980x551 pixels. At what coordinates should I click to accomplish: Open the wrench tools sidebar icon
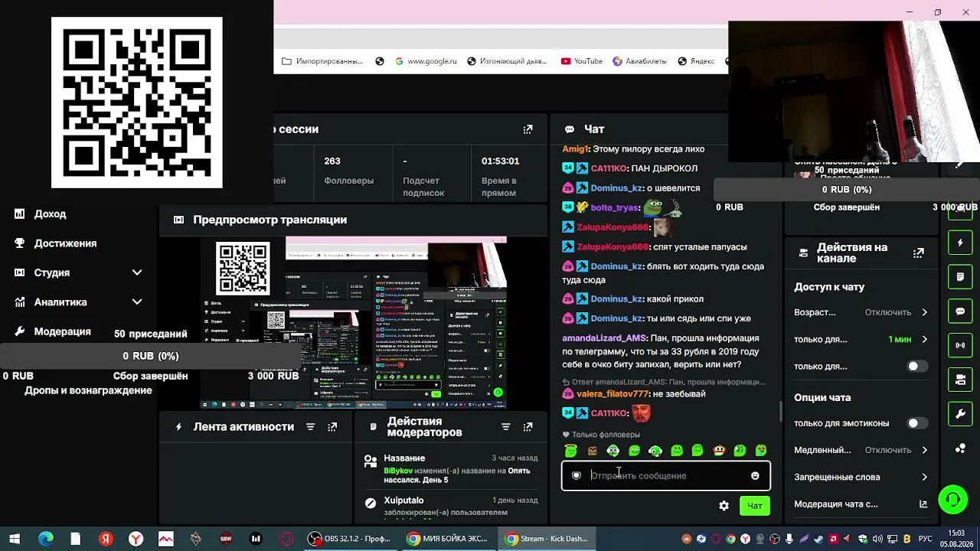click(960, 414)
